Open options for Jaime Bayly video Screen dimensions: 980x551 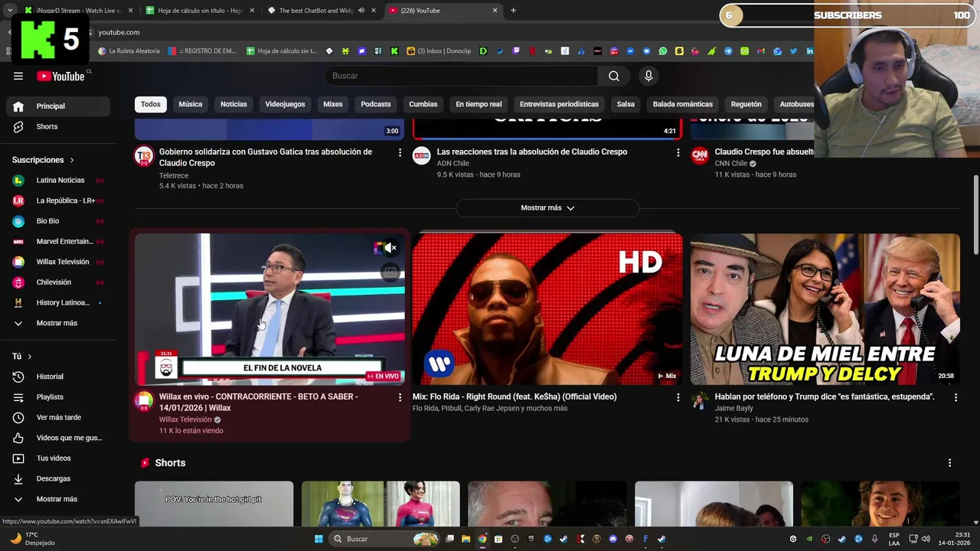pyautogui.click(x=955, y=397)
